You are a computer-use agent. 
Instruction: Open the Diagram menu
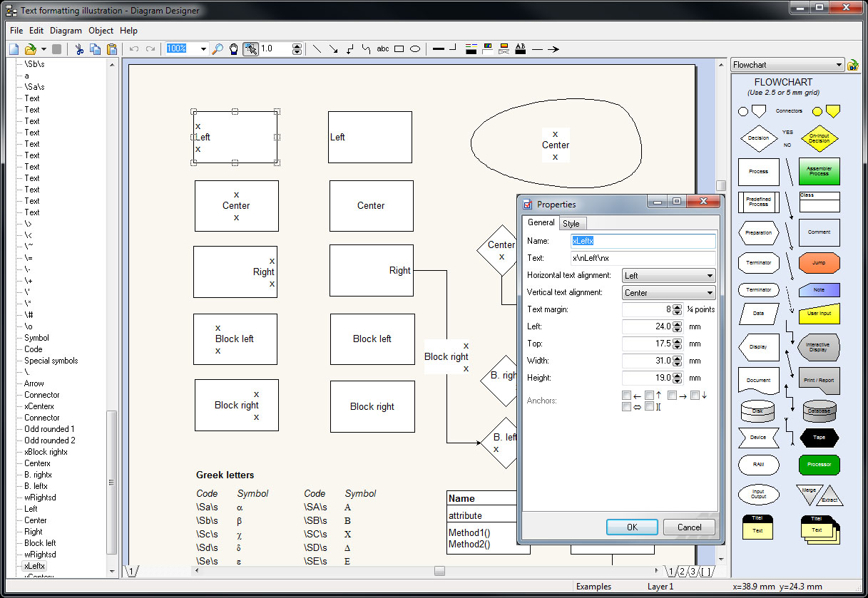coord(66,31)
